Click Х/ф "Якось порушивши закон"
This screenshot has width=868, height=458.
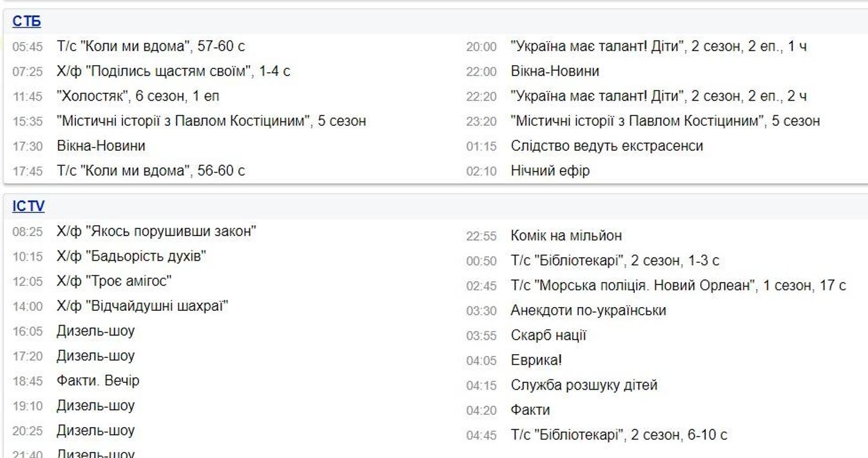(x=157, y=231)
